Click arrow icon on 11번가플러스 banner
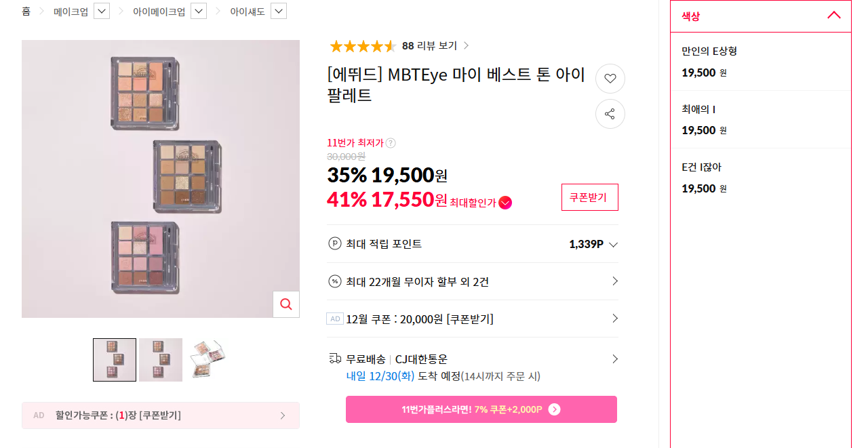 pos(554,409)
